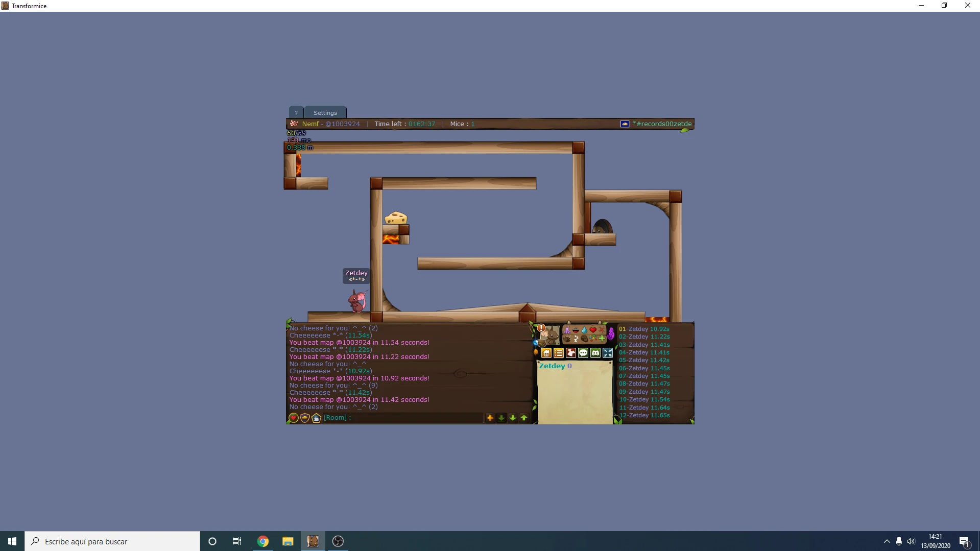Screen dimensions: 980x551
Task: Open the shop dress button
Action: click(x=571, y=353)
